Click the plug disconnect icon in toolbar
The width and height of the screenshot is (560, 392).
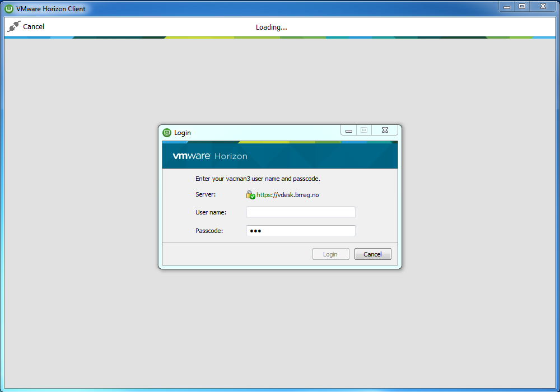pos(14,26)
